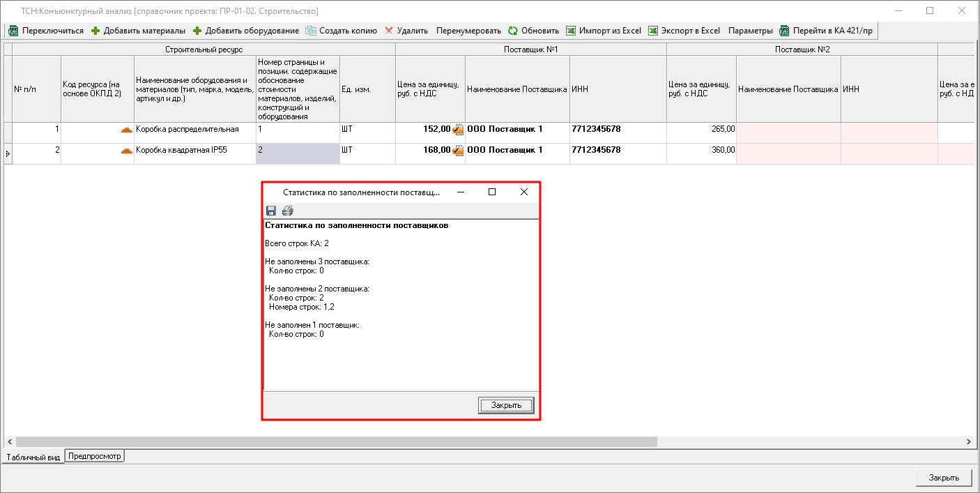The width and height of the screenshot is (980, 493).
Task: Refresh the table with Обновить
Action: 533,31
